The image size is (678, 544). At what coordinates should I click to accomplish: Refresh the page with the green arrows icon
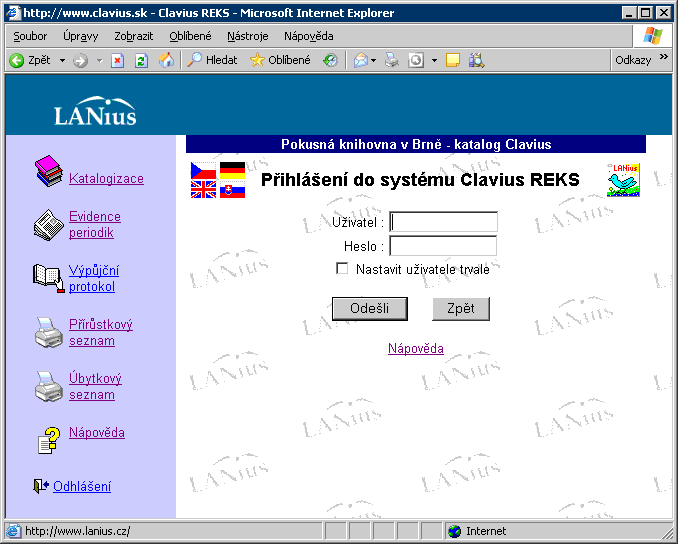[x=141, y=60]
